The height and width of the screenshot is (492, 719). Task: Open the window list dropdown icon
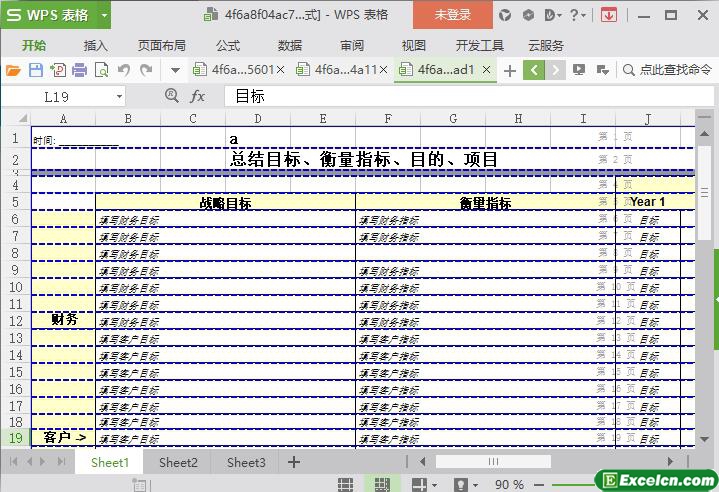(603, 70)
